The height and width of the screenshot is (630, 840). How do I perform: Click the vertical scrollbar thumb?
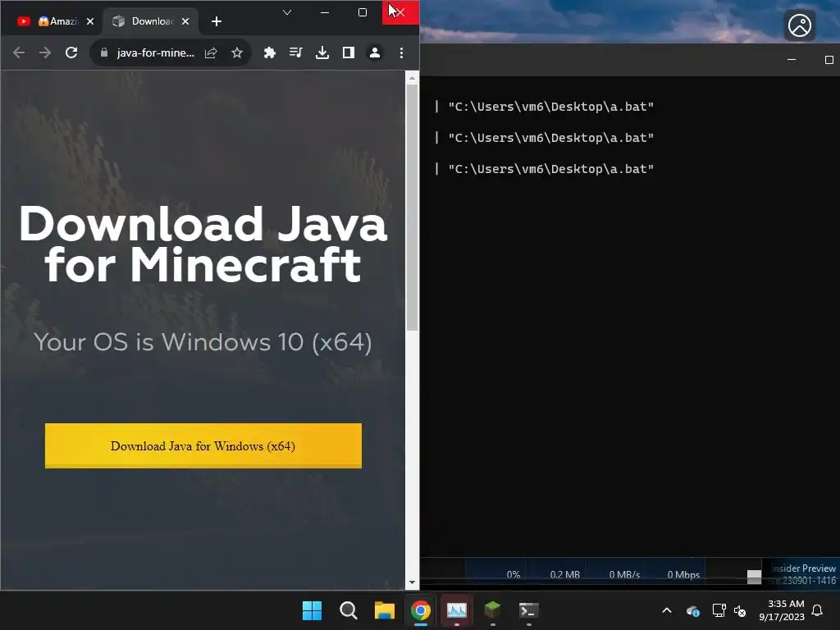coord(412,208)
